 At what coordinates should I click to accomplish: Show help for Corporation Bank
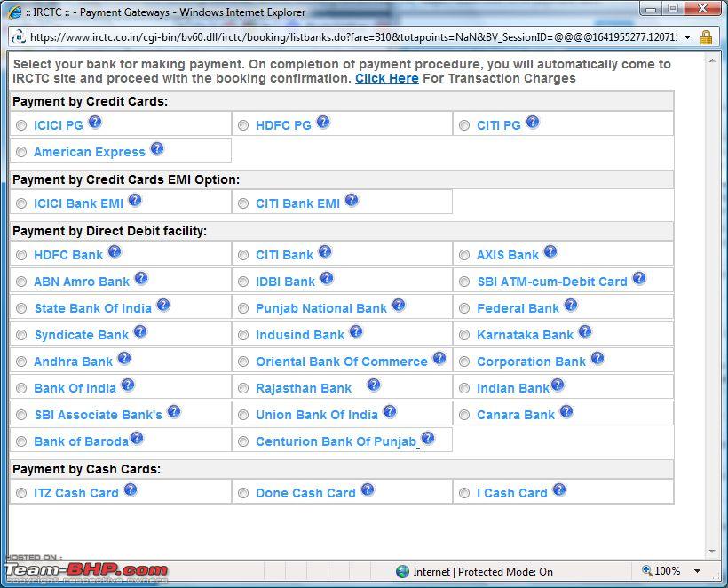[598, 358]
